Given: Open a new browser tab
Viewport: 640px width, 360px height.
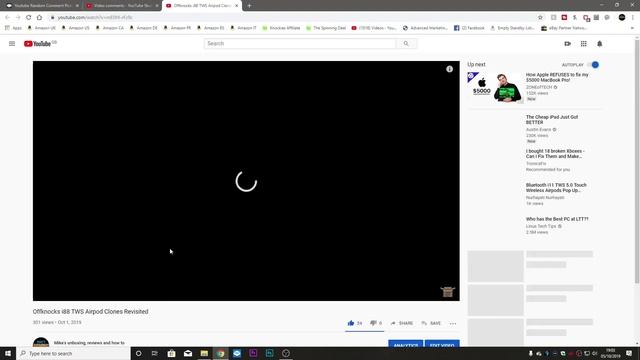Looking at the screenshot, I should click(x=249, y=6).
